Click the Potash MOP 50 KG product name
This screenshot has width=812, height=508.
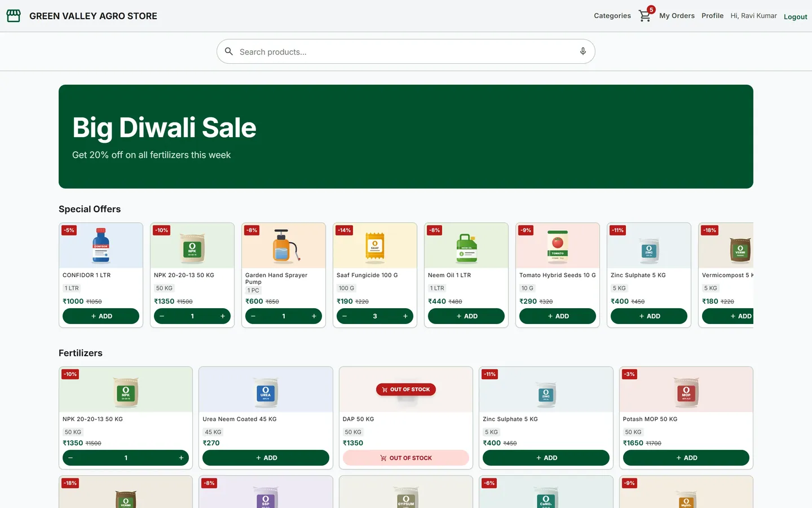(650, 419)
